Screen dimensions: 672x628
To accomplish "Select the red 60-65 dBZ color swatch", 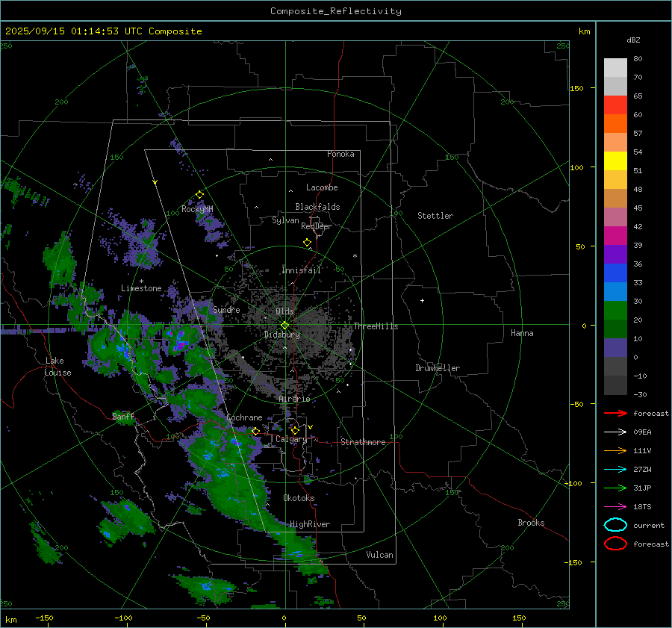I will [x=615, y=105].
